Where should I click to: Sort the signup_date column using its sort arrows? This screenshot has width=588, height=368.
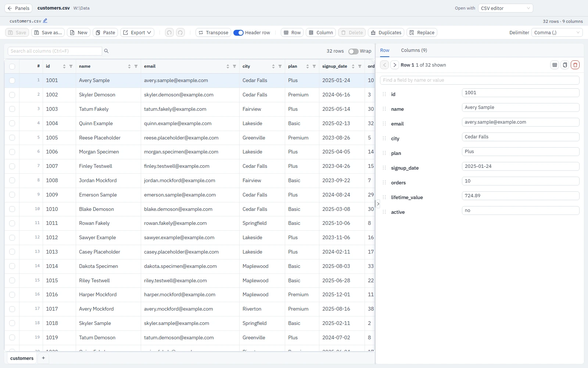353,66
